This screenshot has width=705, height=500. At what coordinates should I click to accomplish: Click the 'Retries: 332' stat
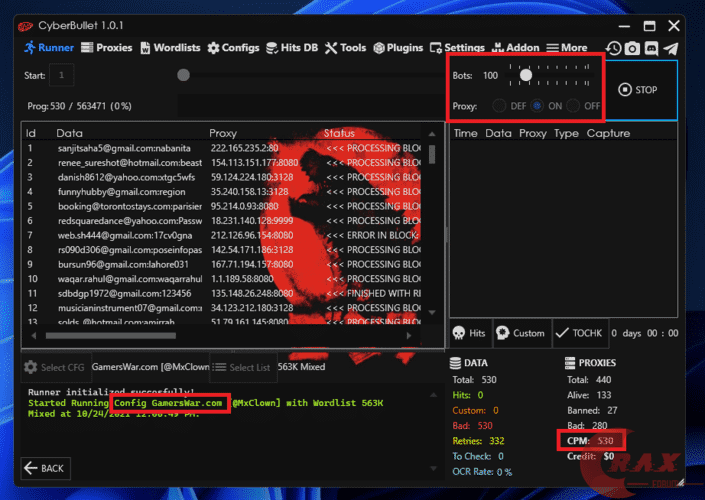(478, 441)
